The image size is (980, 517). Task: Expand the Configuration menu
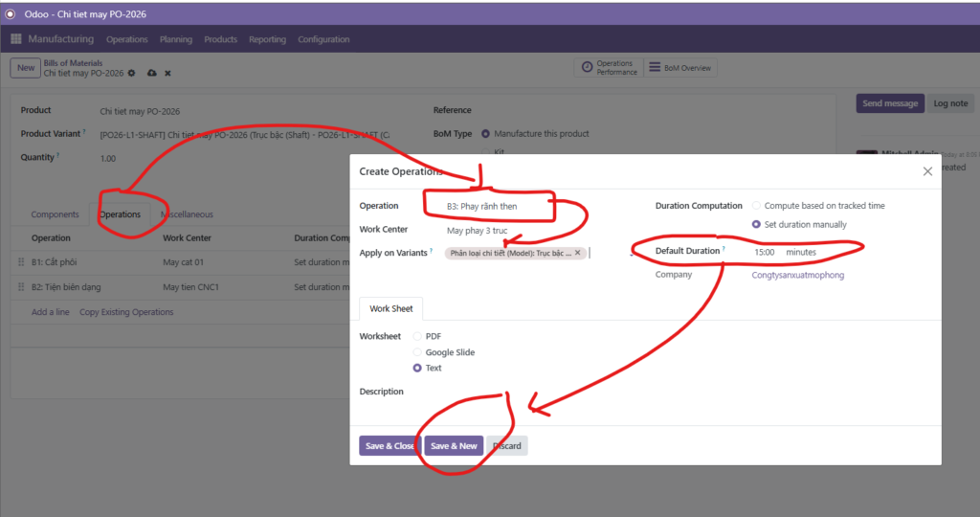323,39
